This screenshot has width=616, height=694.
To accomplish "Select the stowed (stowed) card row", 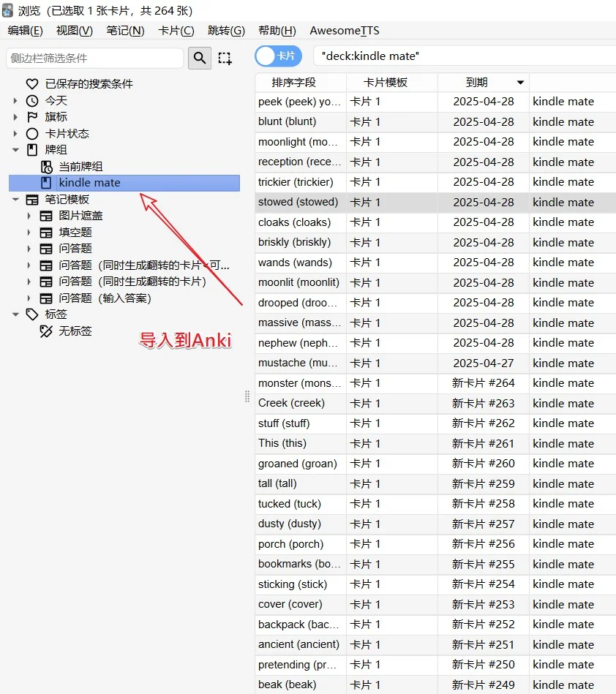I will tap(435, 203).
